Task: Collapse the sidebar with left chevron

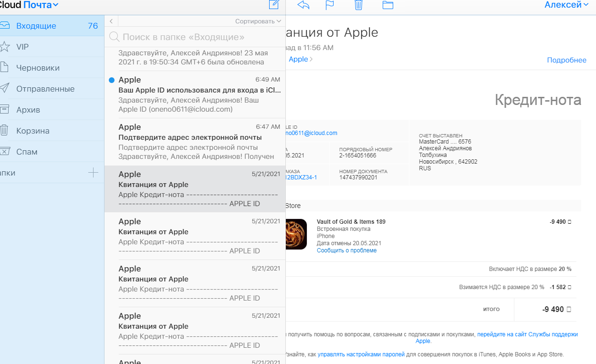Action: click(x=111, y=21)
